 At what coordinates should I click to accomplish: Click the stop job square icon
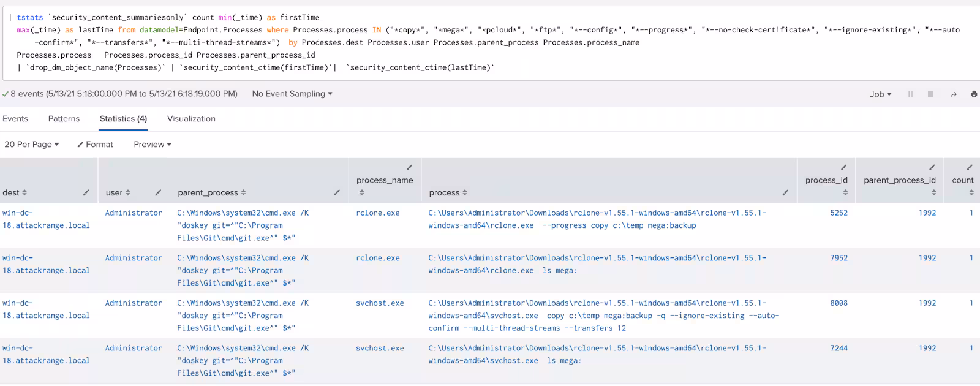point(930,94)
